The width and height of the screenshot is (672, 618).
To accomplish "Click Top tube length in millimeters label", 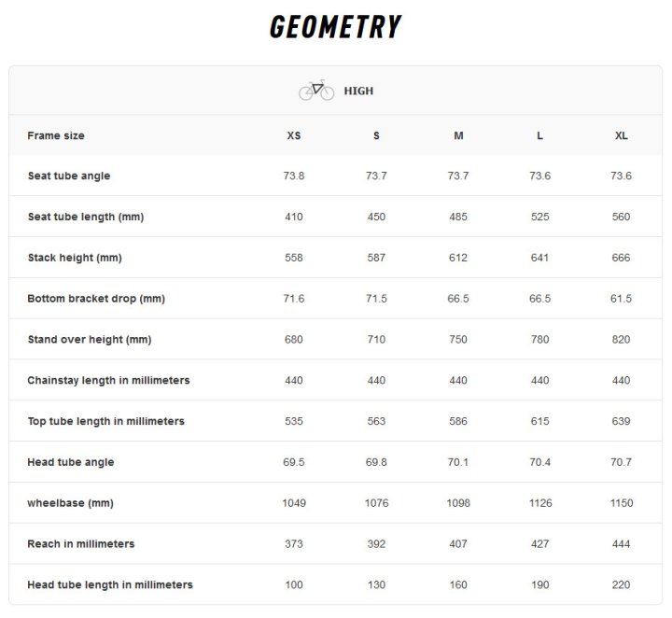I will pos(105,421).
